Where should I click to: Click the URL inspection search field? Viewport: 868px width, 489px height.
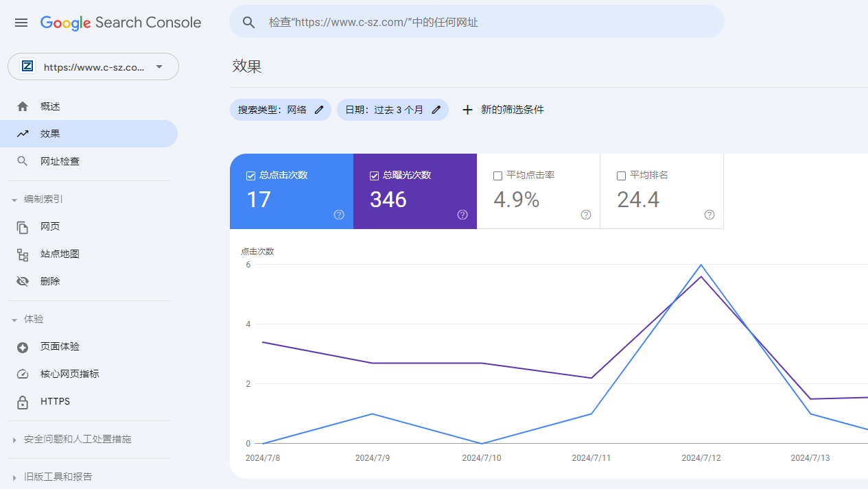click(x=477, y=21)
